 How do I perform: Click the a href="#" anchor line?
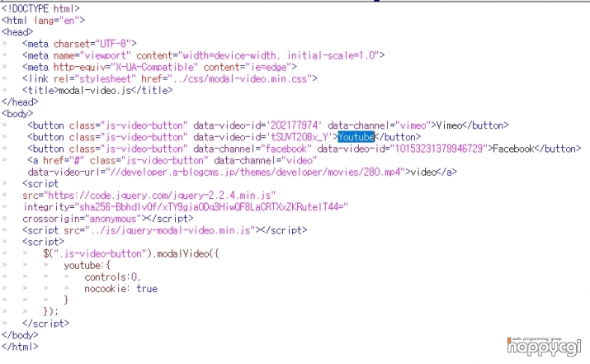[172, 160]
